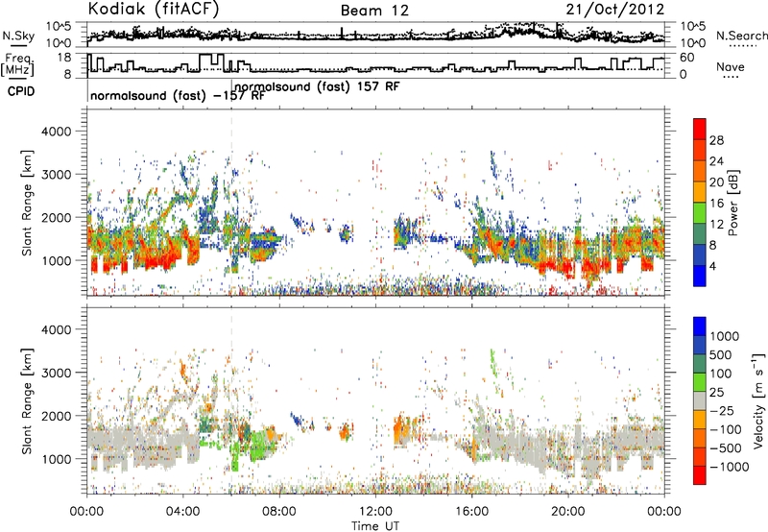Click the Power [dB] colorbar label
This screenshot has height=532, width=768.
coord(732,203)
